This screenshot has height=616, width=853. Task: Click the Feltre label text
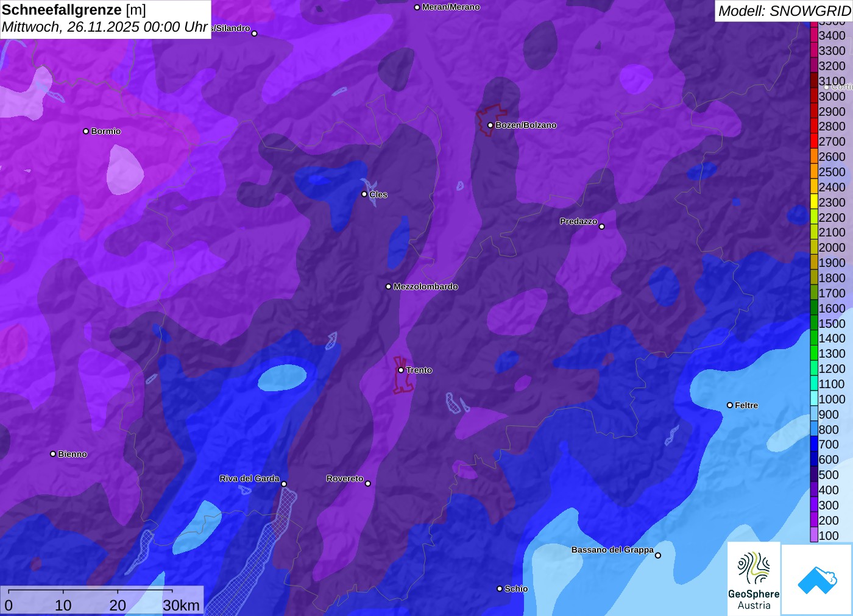point(746,405)
